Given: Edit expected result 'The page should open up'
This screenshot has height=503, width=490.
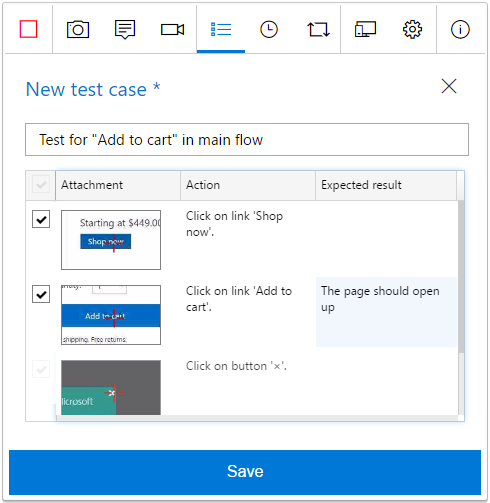Looking at the screenshot, I should tap(386, 312).
